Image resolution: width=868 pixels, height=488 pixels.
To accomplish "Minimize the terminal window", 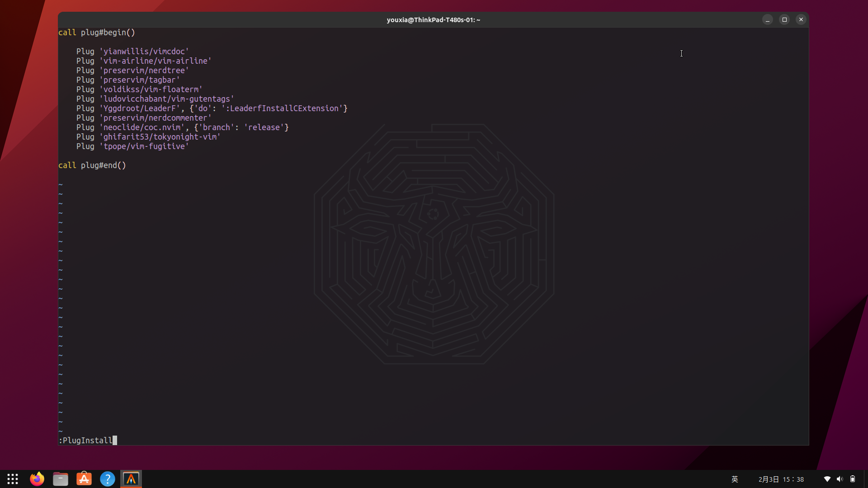I will [767, 19].
